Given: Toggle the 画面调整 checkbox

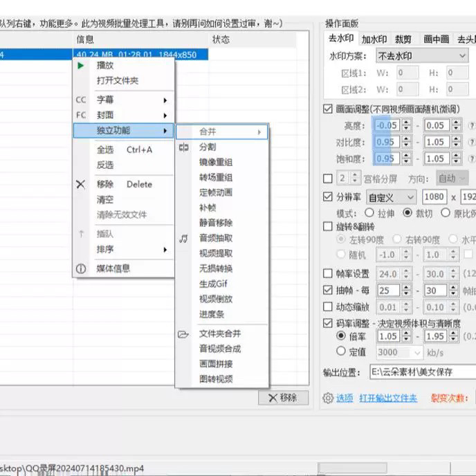Looking at the screenshot, I should point(327,109).
